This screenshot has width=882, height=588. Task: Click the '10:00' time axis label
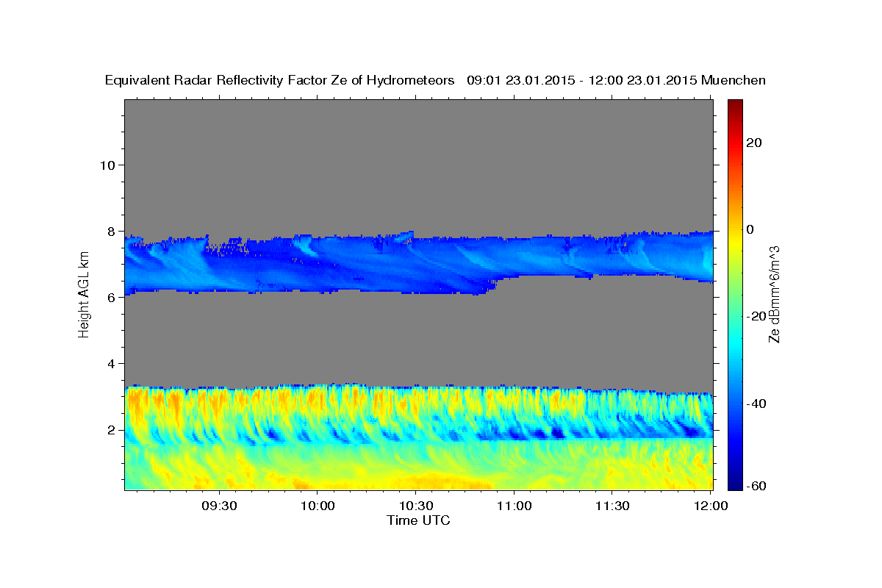click(x=318, y=506)
